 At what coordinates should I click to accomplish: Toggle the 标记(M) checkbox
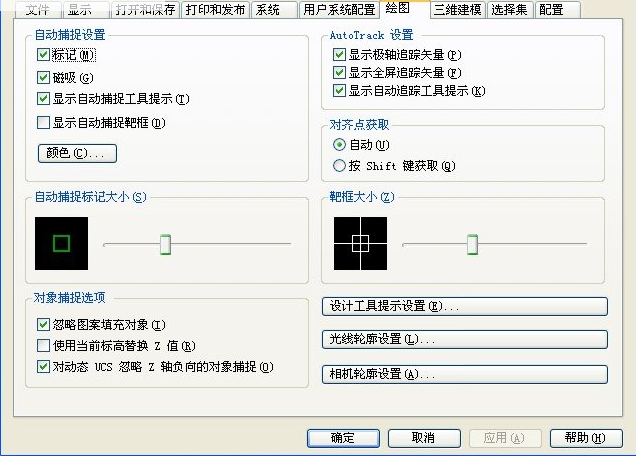(x=43, y=55)
